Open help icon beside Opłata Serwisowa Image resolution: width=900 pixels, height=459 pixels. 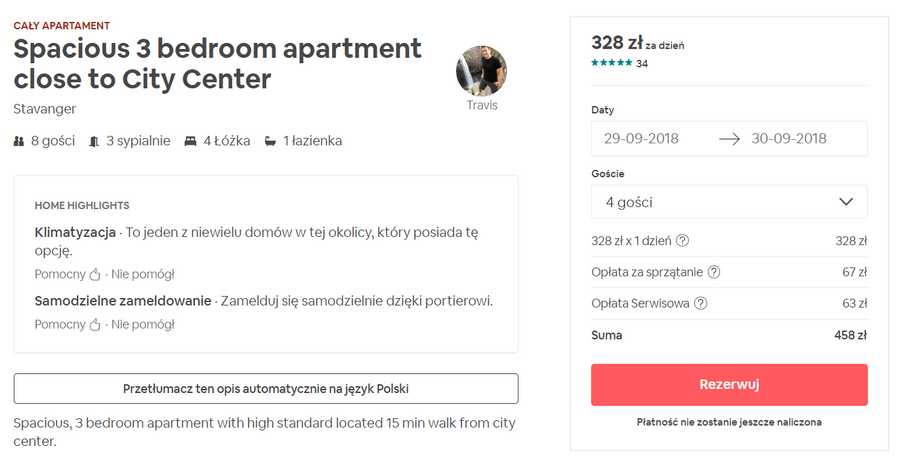[701, 304]
